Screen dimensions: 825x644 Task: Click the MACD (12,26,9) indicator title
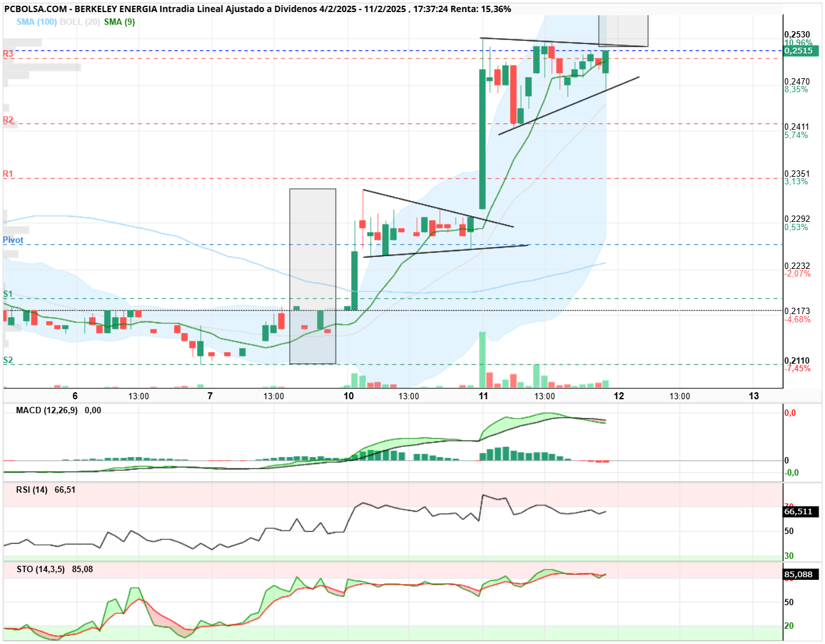(47, 410)
